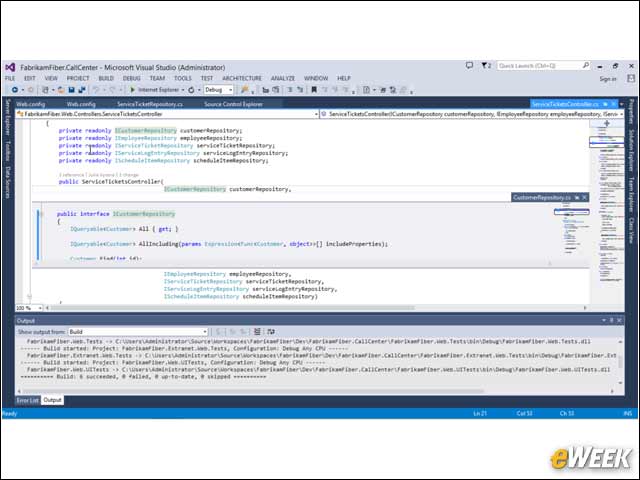Click the account settings icon beside Sign in
The height and width of the screenshot is (480, 640).
pyautogui.click(x=631, y=78)
